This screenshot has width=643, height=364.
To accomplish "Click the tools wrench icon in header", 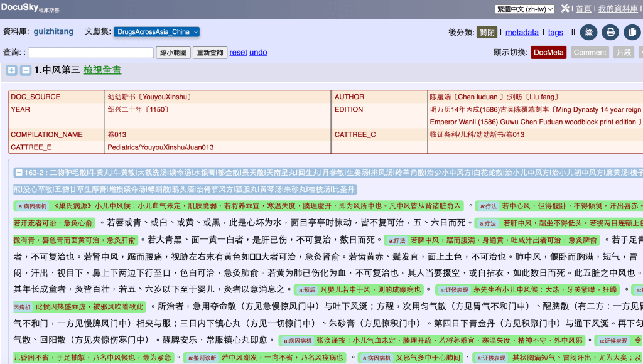I will click(565, 9).
